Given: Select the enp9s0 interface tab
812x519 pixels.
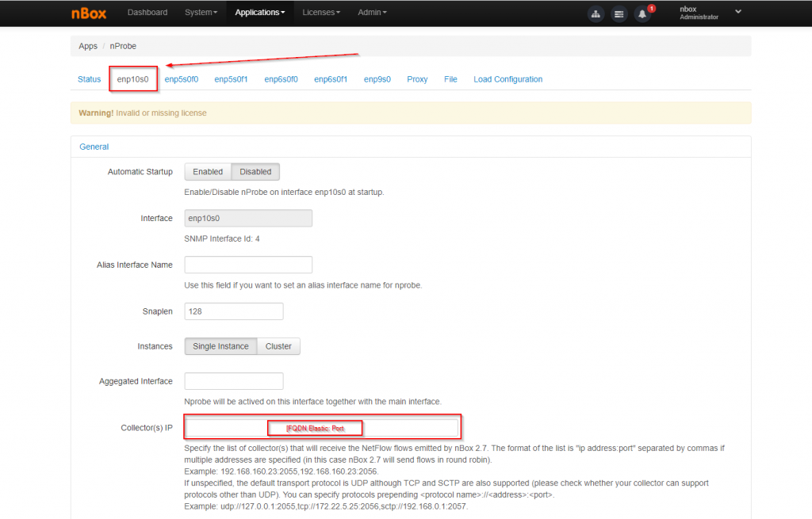Looking at the screenshot, I should (377, 79).
